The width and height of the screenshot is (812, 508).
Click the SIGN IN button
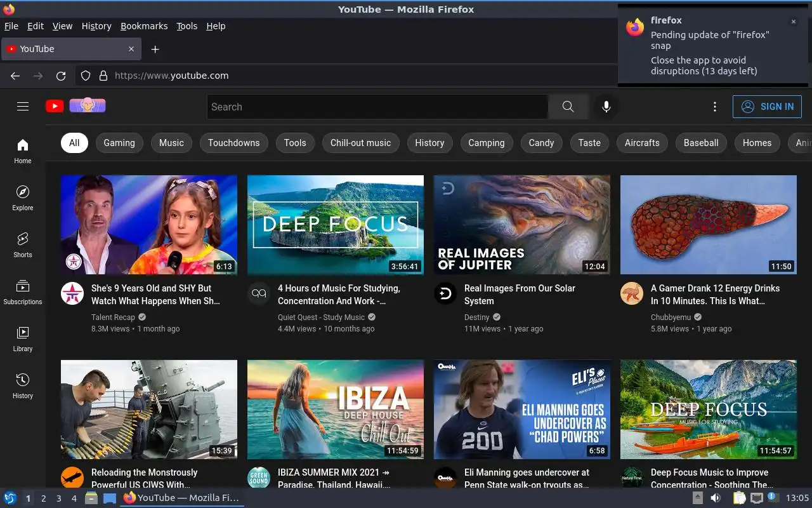coord(767,107)
